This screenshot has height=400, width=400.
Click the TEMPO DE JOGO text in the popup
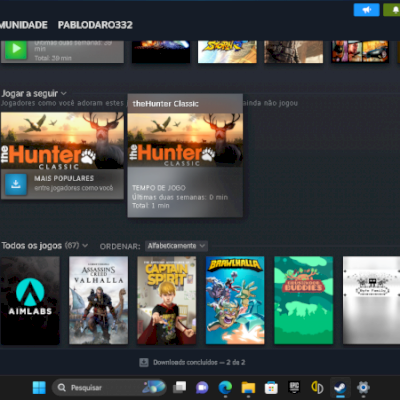pyautogui.click(x=159, y=188)
